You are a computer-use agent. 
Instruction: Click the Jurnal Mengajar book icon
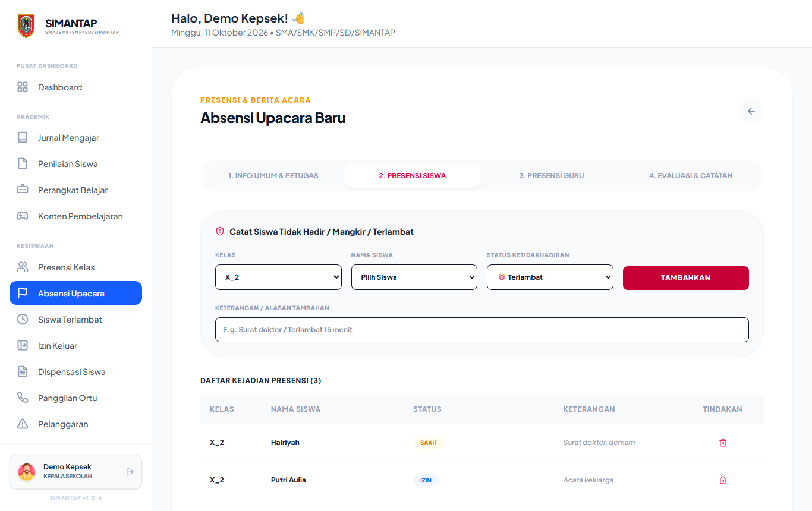(23, 138)
